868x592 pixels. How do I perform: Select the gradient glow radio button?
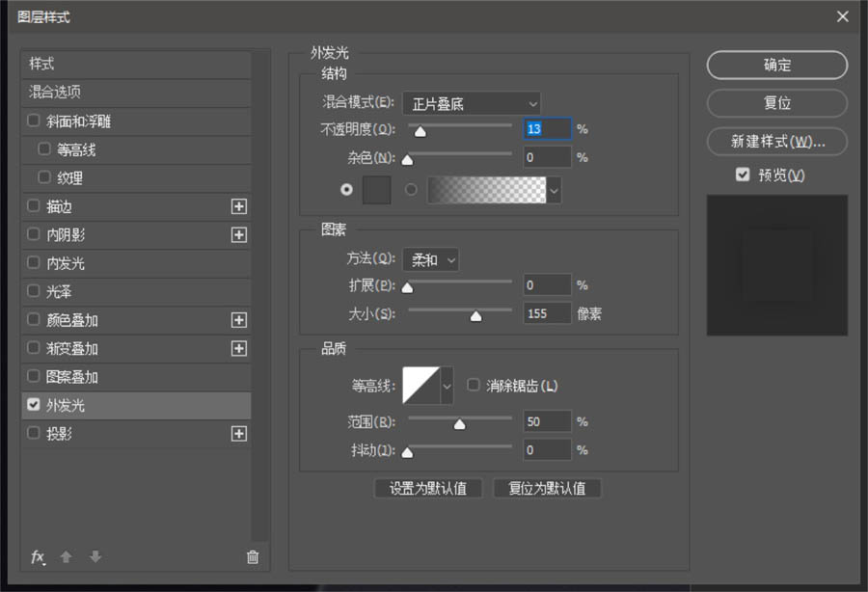coord(411,190)
